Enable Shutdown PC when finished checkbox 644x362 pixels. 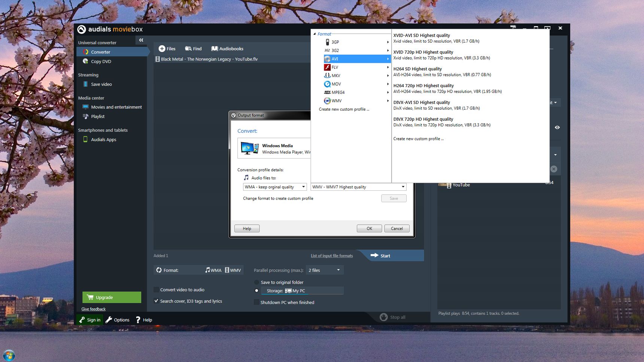click(256, 302)
